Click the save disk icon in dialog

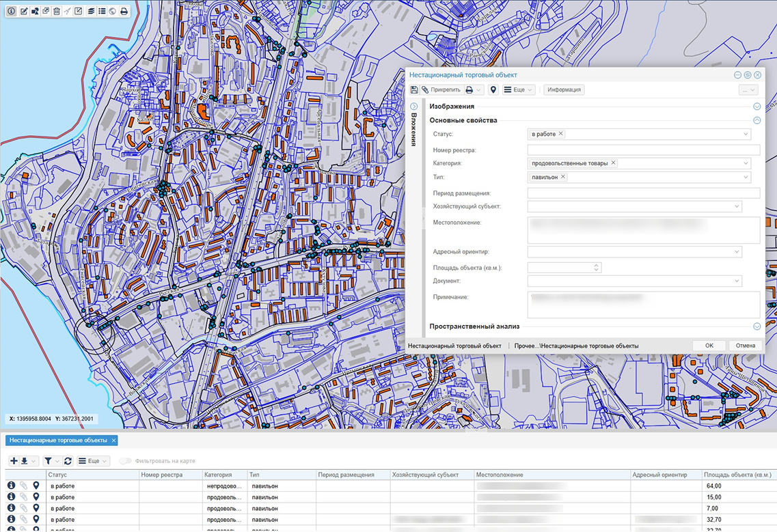tap(414, 90)
